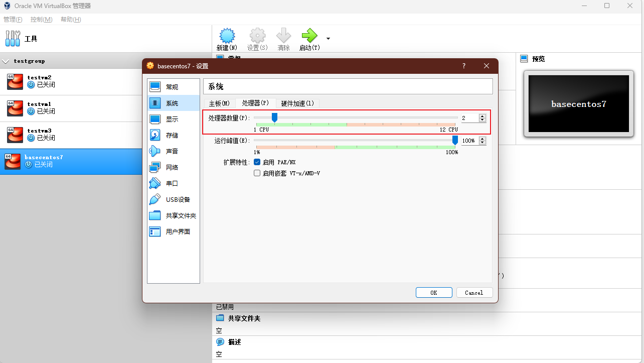This screenshot has width=644, height=363.
Task: Uncheck the 启用 PAE/NX checkbox
Action: [x=257, y=162]
